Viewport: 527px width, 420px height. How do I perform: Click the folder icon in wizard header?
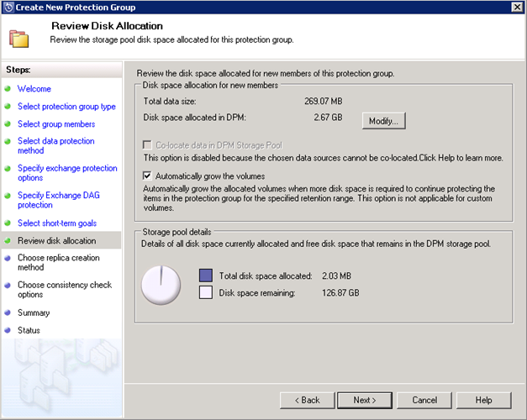pyautogui.click(x=18, y=38)
